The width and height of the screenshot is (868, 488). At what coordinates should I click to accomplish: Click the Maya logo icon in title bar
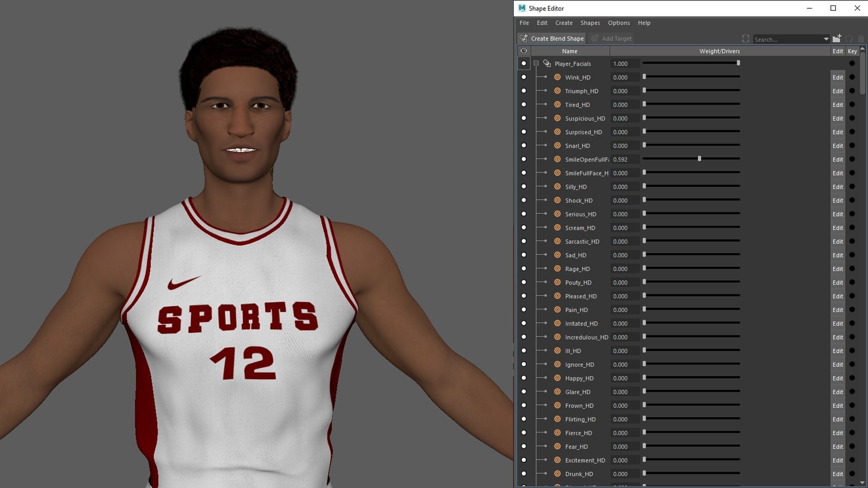point(522,8)
